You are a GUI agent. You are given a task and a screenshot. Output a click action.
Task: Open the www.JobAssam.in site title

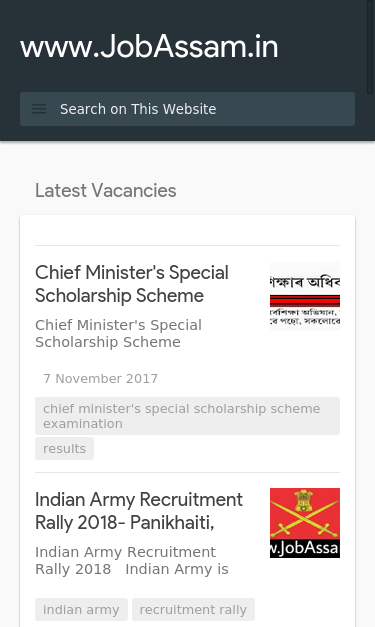(x=149, y=47)
